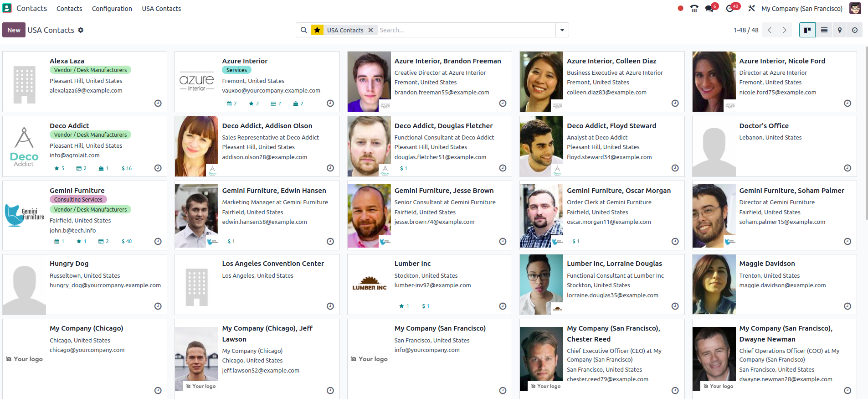Open the VoIP phone icon
This screenshot has width=868, height=399.
click(694, 8)
